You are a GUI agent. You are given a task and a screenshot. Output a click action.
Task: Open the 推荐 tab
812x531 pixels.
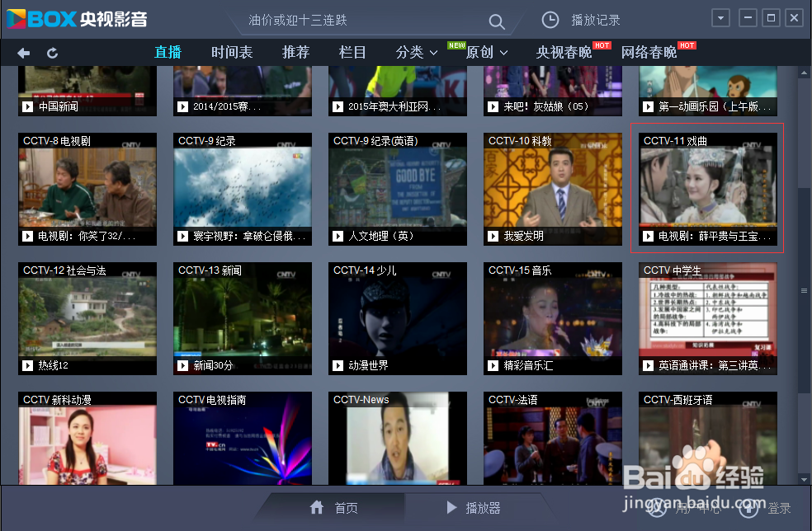295,52
